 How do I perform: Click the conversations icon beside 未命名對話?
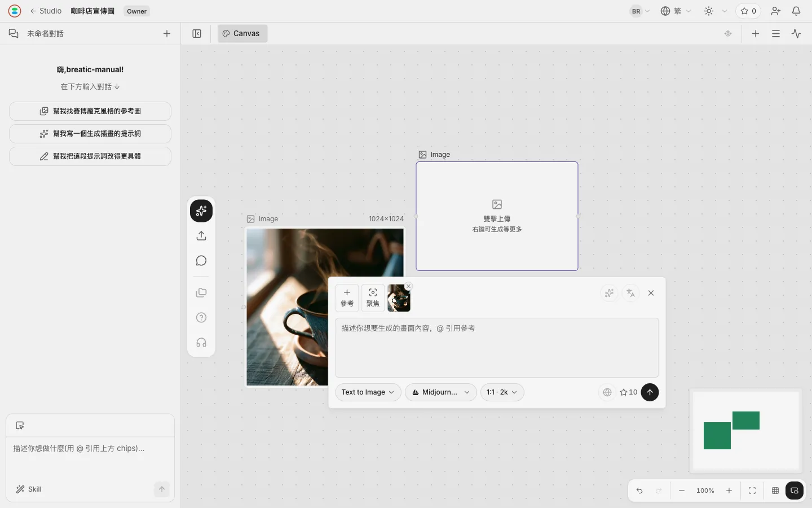pos(14,33)
